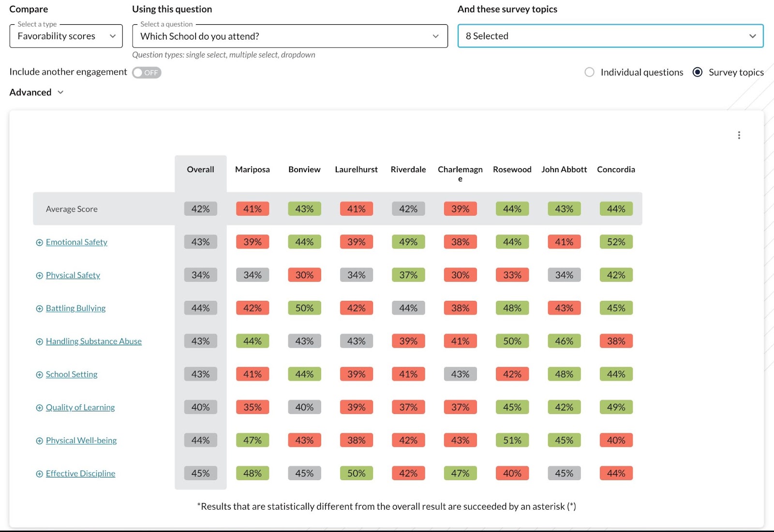Click the Overall column header

(200, 170)
